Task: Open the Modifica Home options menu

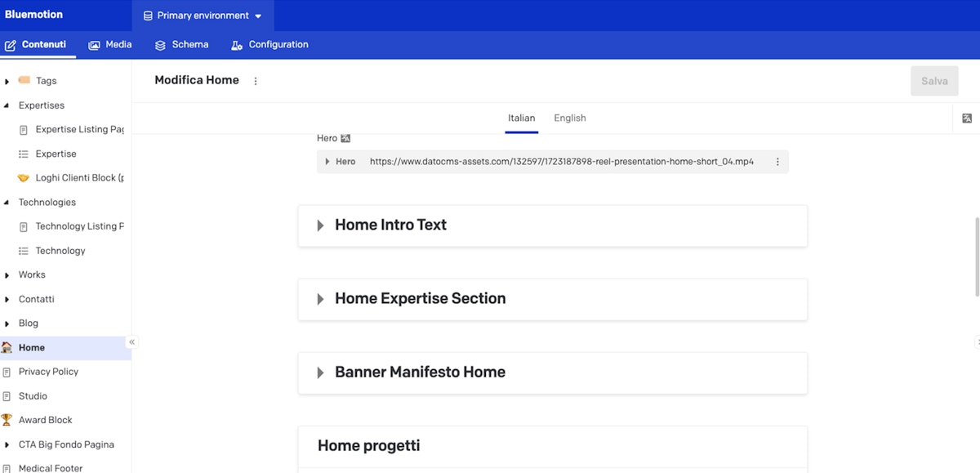Action: [x=256, y=81]
